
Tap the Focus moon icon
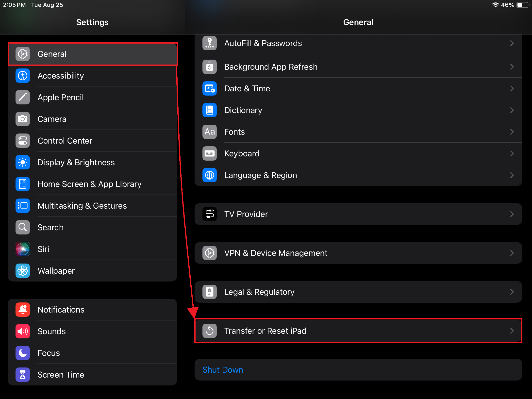coord(23,353)
